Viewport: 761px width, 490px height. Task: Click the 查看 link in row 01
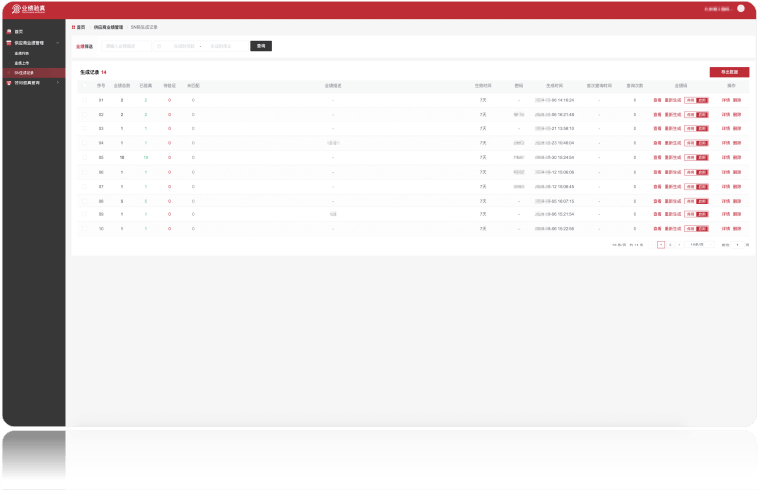tap(657, 100)
